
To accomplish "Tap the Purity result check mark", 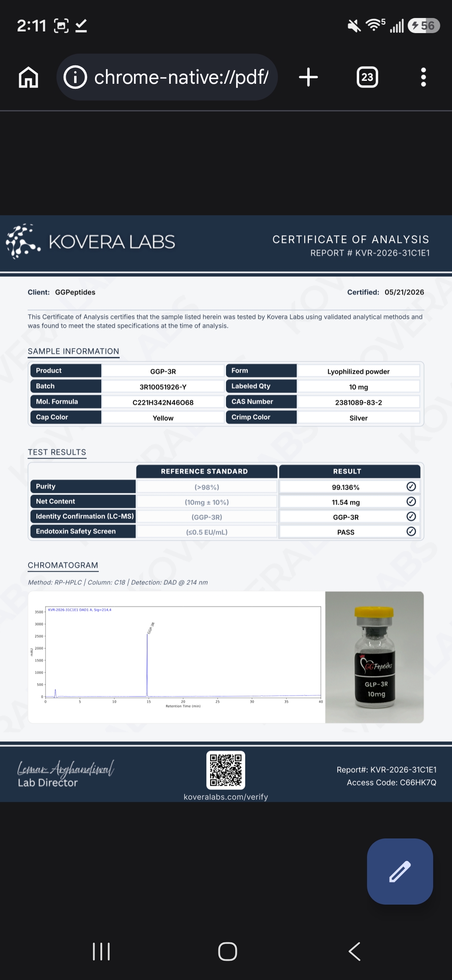I will 411,486.
